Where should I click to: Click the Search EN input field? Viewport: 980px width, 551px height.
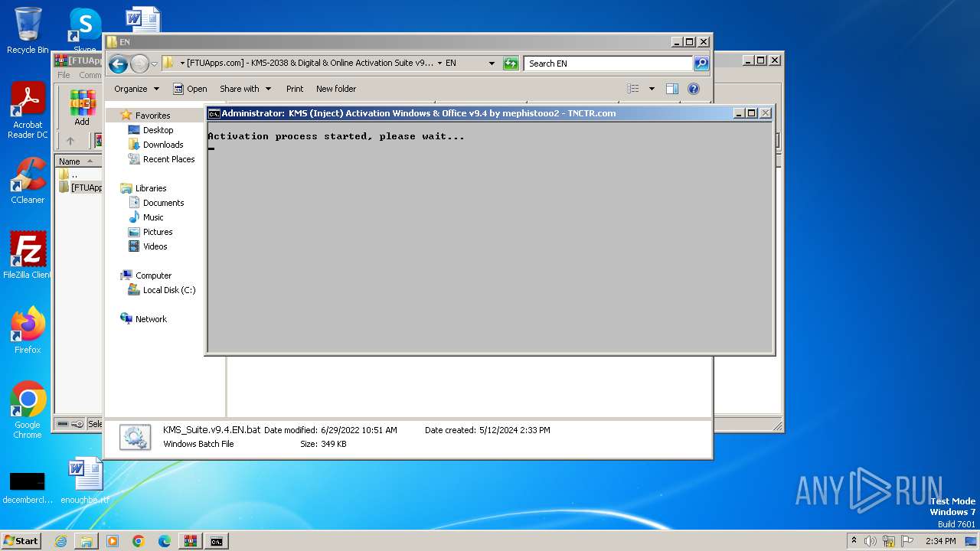click(609, 64)
